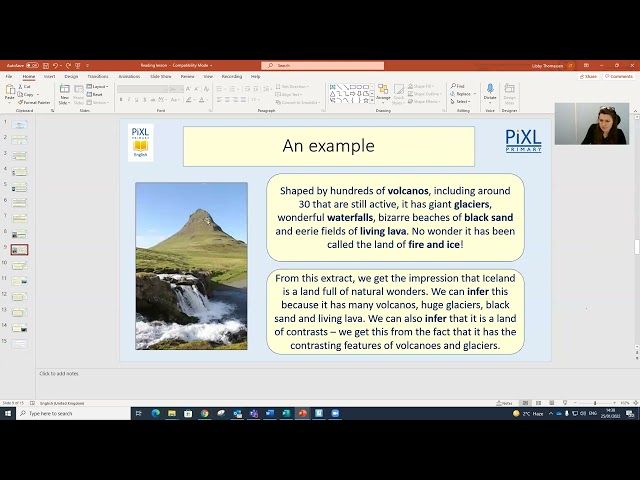
Task: Open Zoom from the taskbar
Action: tap(335, 413)
